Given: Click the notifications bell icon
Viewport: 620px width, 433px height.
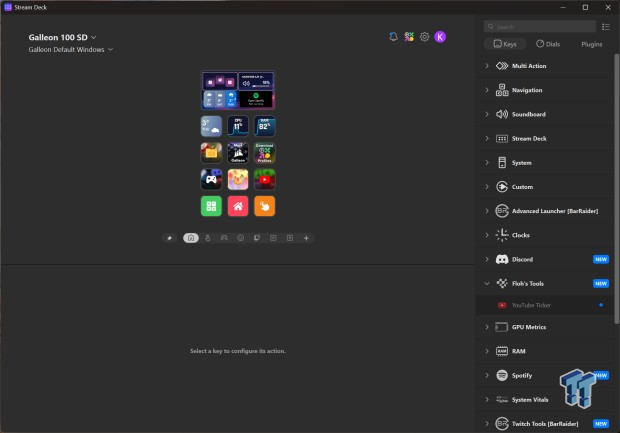Looking at the screenshot, I should click(393, 37).
